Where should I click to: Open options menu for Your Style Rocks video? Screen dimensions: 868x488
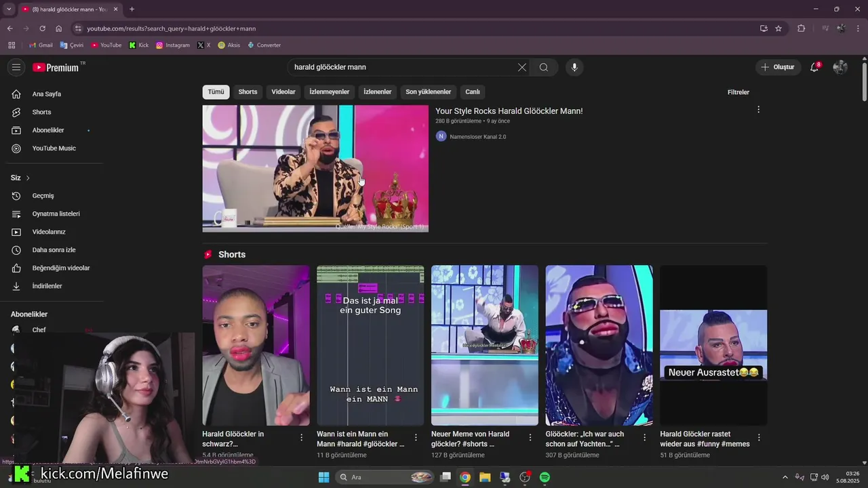coord(758,109)
